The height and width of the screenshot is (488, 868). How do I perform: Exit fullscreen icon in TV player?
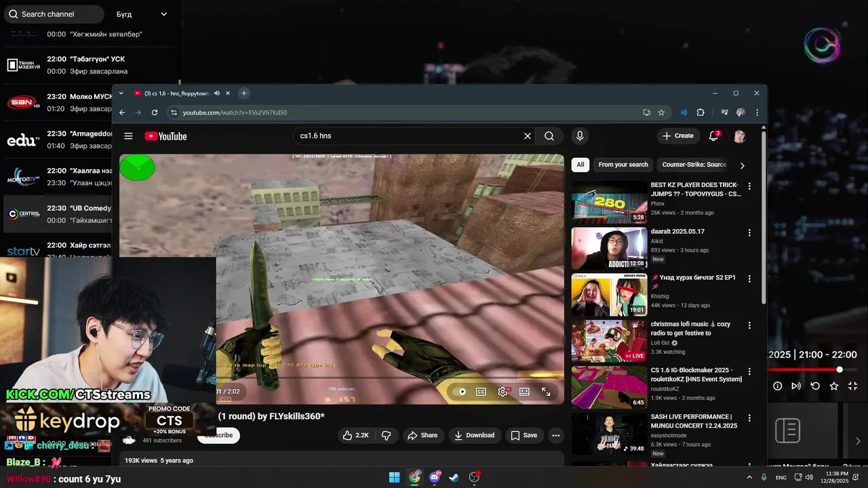[853, 386]
